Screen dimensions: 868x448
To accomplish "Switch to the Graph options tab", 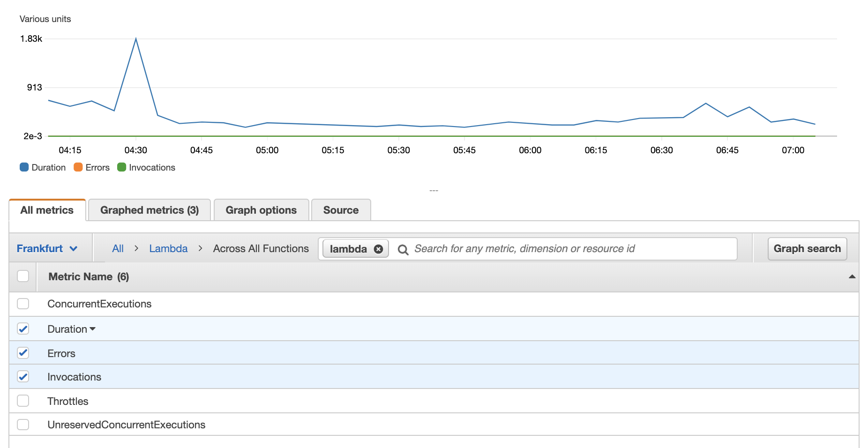I will click(x=261, y=210).
